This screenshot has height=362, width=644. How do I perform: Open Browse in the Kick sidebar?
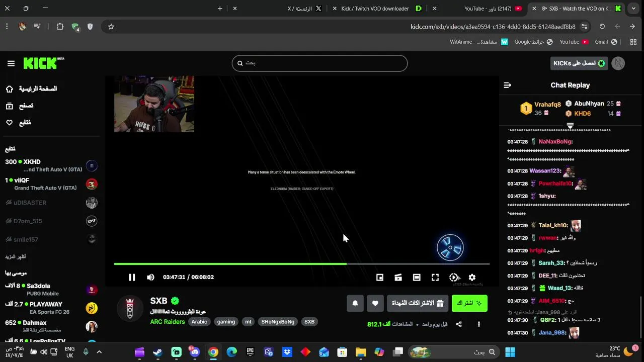(19, 106)
